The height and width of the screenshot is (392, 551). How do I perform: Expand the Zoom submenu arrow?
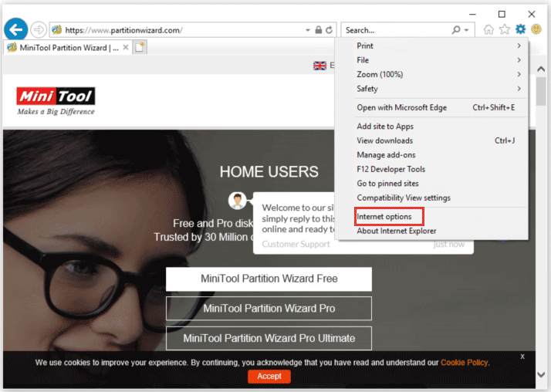point(519,74)
